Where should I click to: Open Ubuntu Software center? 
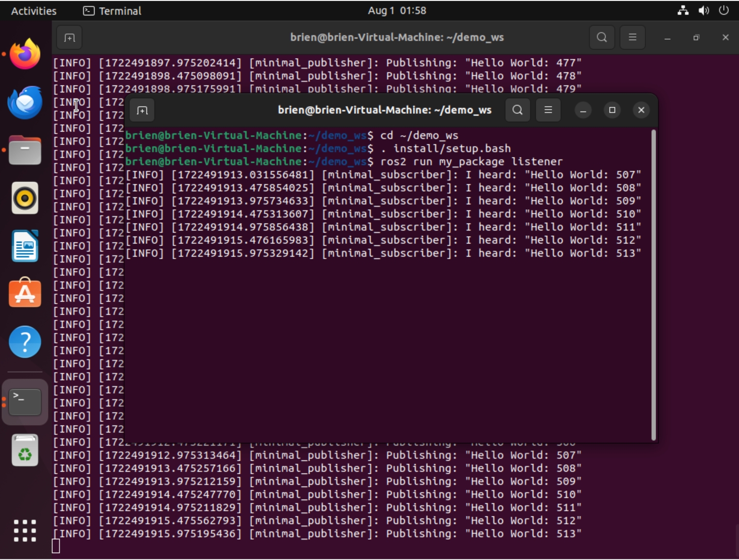point(25,293)
